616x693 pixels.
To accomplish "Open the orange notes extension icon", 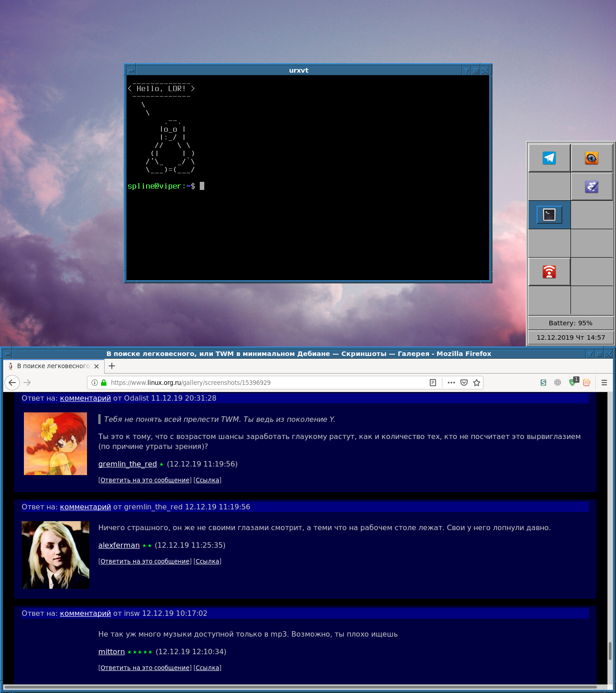I will coord(587,383).
